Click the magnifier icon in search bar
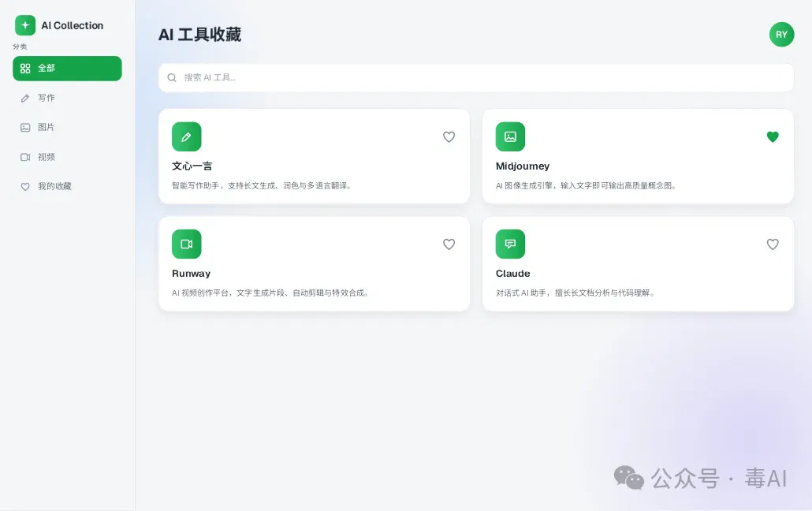812x511 pixels. pyautogui.click(x=172, y=78)
